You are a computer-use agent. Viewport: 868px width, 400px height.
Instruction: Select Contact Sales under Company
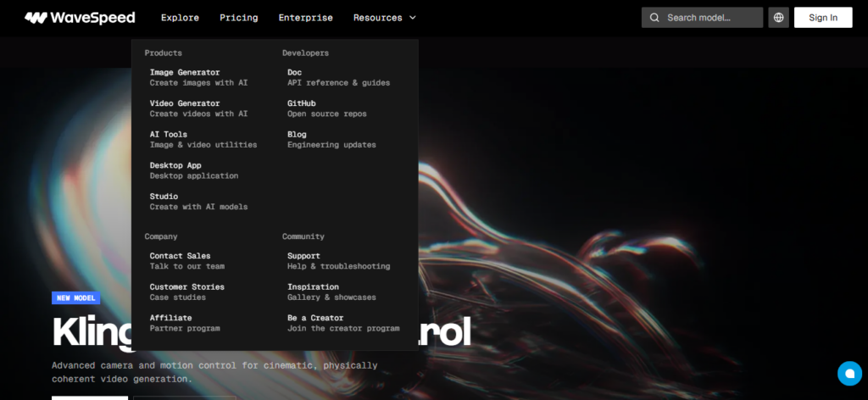coord(187,261)
